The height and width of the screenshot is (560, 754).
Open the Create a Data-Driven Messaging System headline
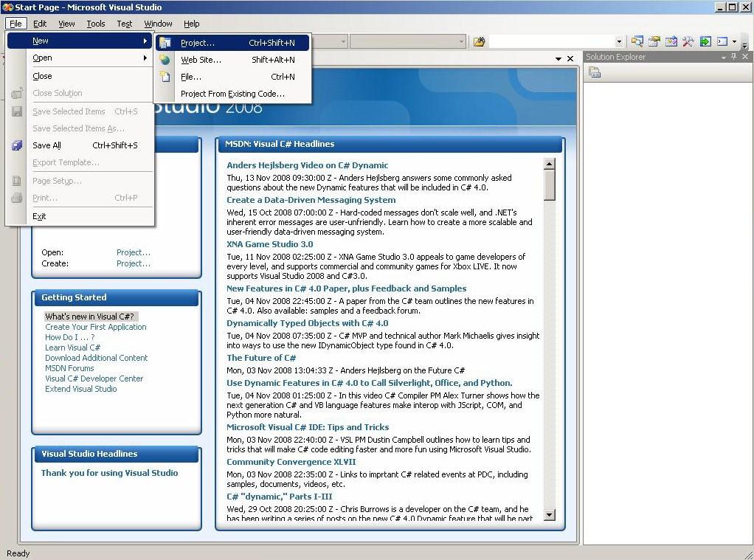click(x=311, y=200)
